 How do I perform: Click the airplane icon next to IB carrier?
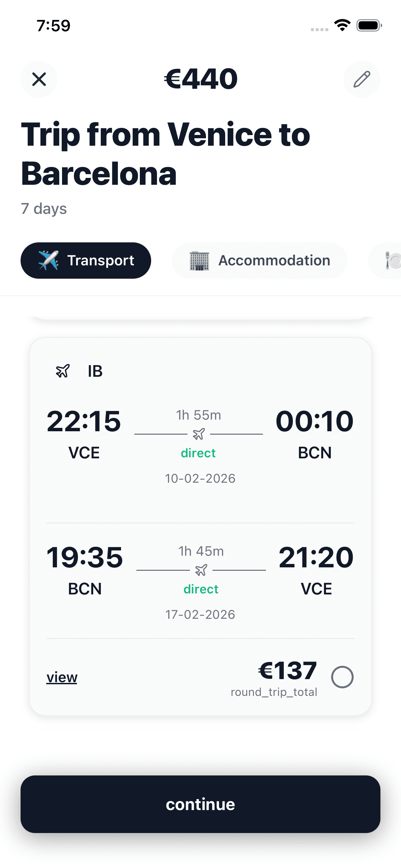click(x=63, y=371)
